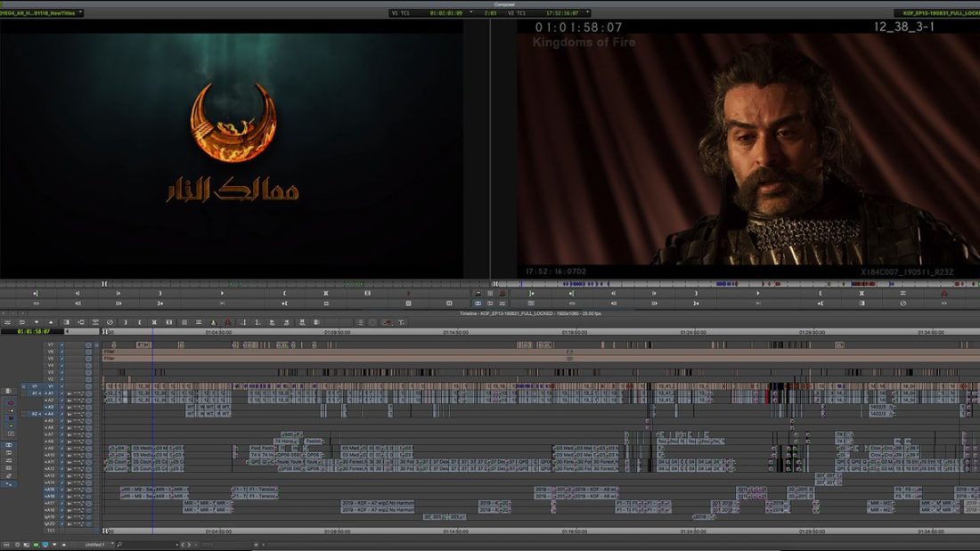Click Mark Clip in the timeline toolbar
Viewport: 980px width, 551px height.
click(154, 322)
